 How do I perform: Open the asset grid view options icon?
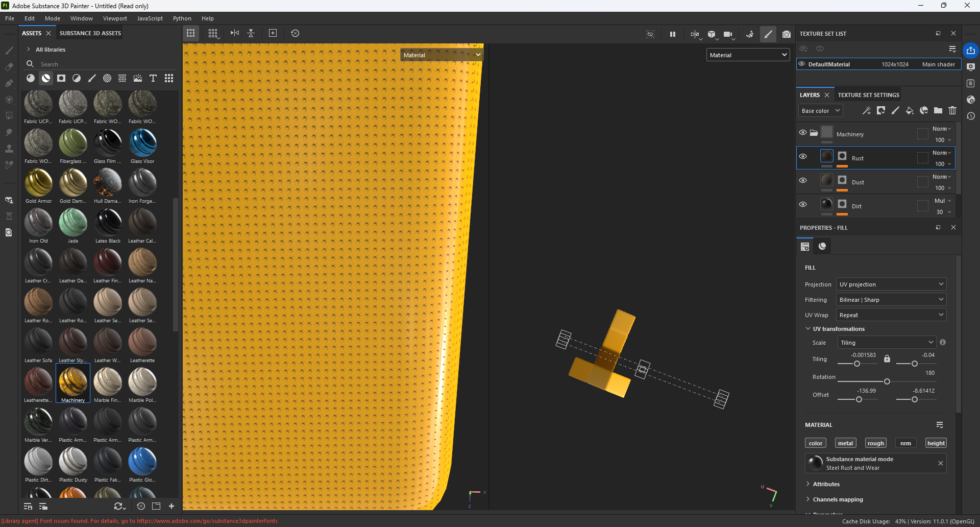[x=169, y=78]
